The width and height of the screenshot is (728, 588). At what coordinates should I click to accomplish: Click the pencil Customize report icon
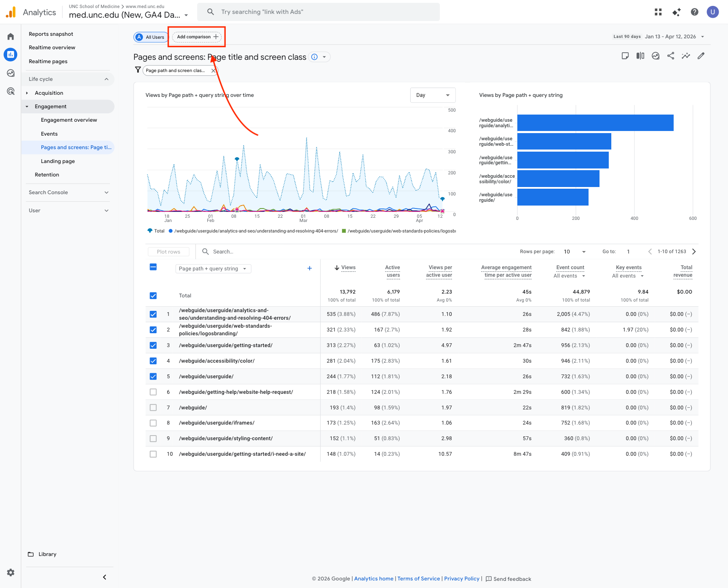tap(701, 56)
